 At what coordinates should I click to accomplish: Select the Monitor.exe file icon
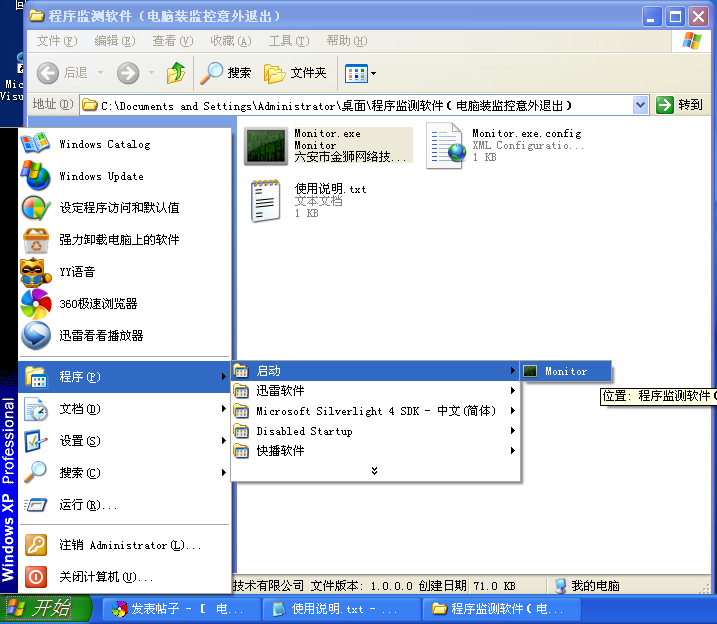[266, 146]
